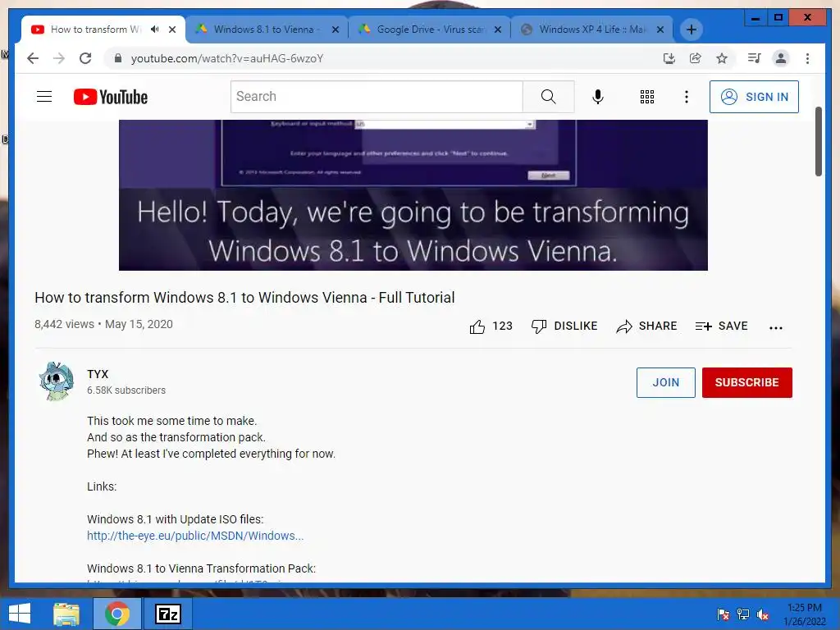Close the Google Drive tab
The height and width of the screenshot is (630, 840).
pyautogui.click(x=498, y=30)
